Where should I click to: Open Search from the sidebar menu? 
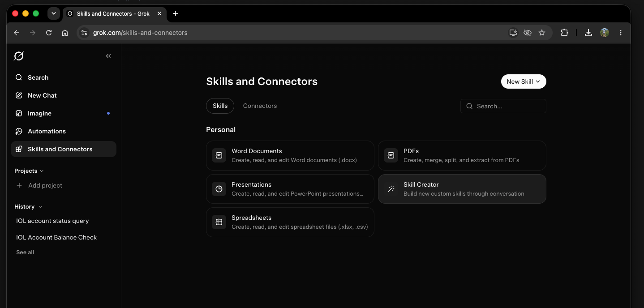64,77
